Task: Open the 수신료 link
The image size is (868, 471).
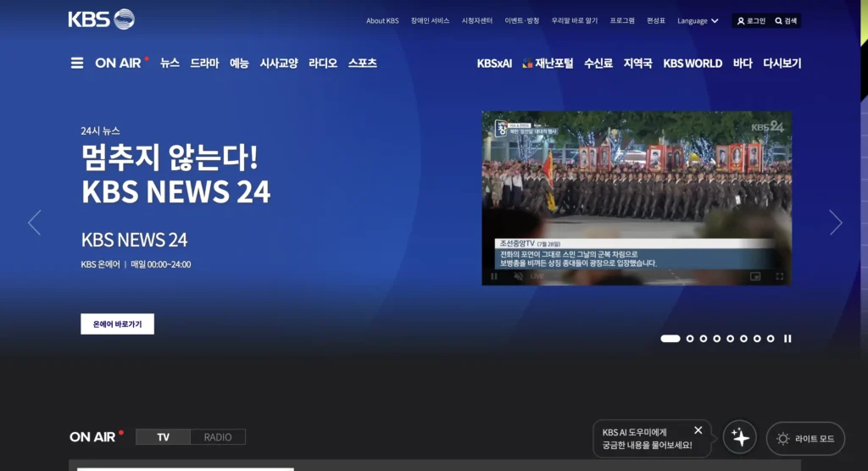Action: click(598, 63)
